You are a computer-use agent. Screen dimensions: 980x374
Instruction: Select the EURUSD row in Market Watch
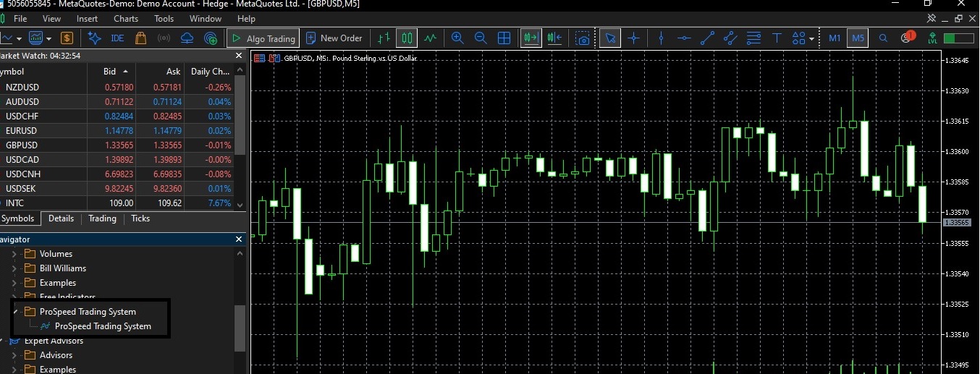pyautogui.click(x=117, y=131)
